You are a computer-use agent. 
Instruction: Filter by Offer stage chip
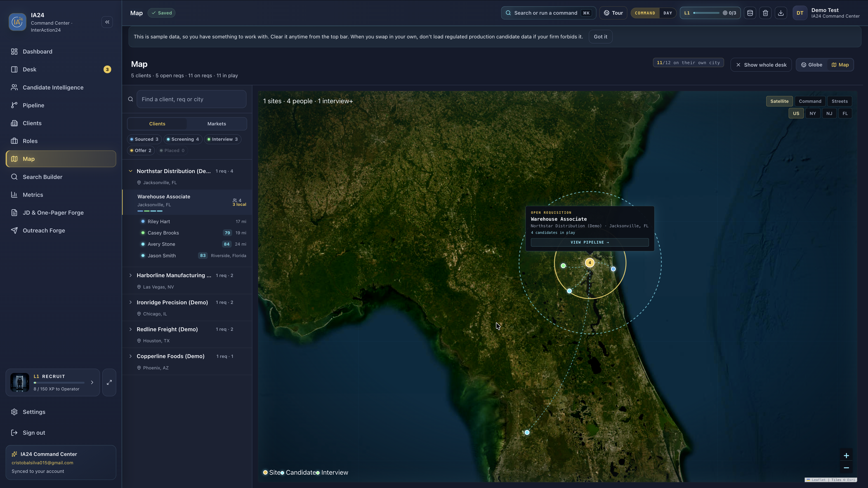click(x=141, y=150)
